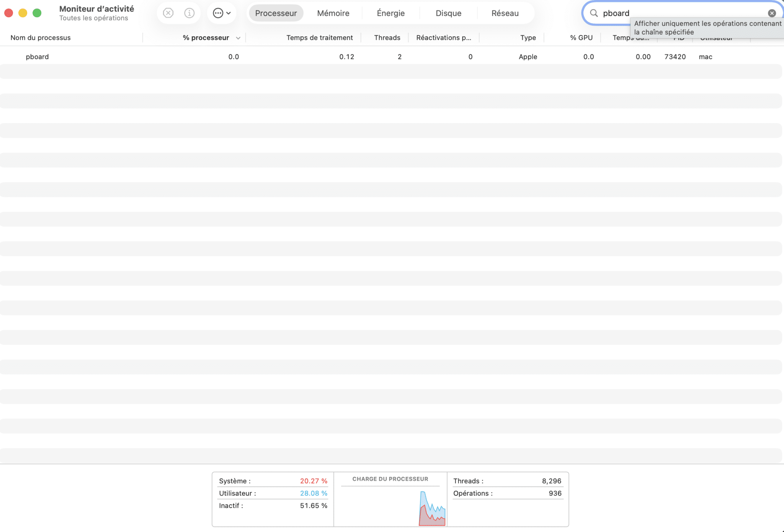This screenshot has width=784, height=532.
Task: Click the yellow minimize window button
Action: (x=23, y=13)
